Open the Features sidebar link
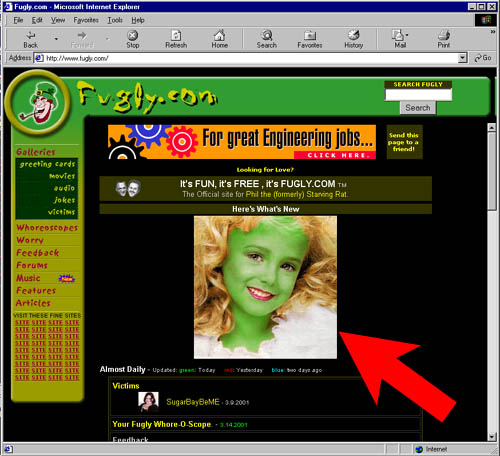 point(36,291)
